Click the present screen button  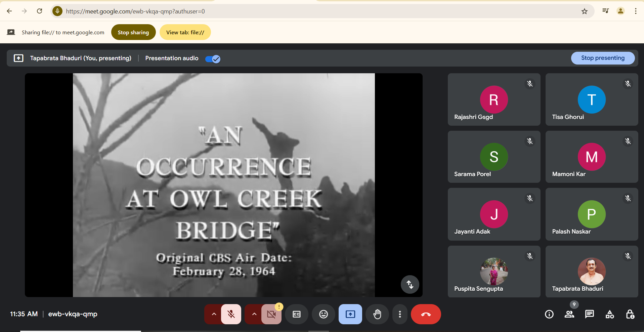(350, 314)
